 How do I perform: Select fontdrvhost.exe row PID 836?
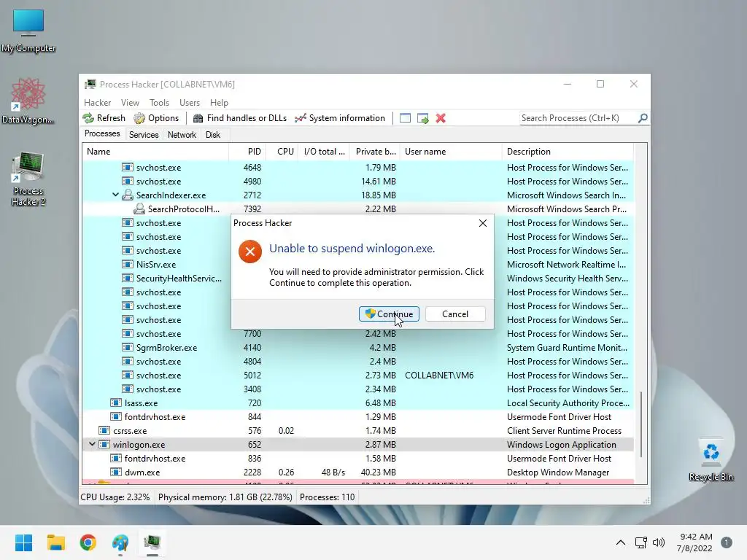358,458
